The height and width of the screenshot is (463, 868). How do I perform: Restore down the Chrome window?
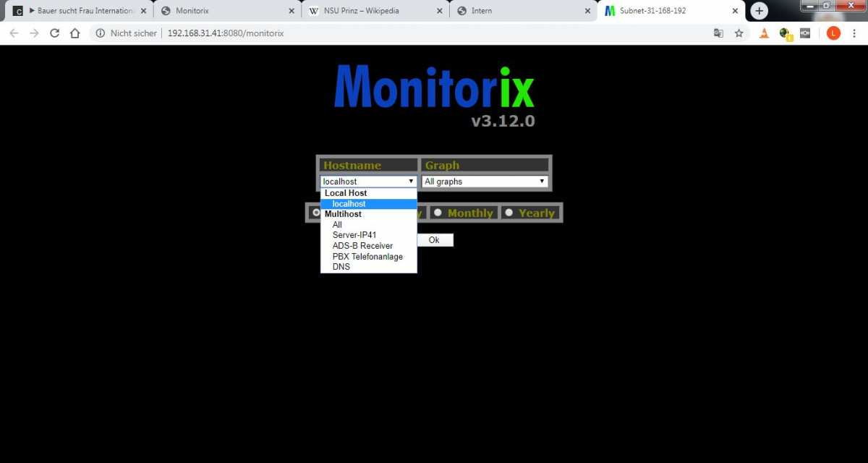(826, 5)
